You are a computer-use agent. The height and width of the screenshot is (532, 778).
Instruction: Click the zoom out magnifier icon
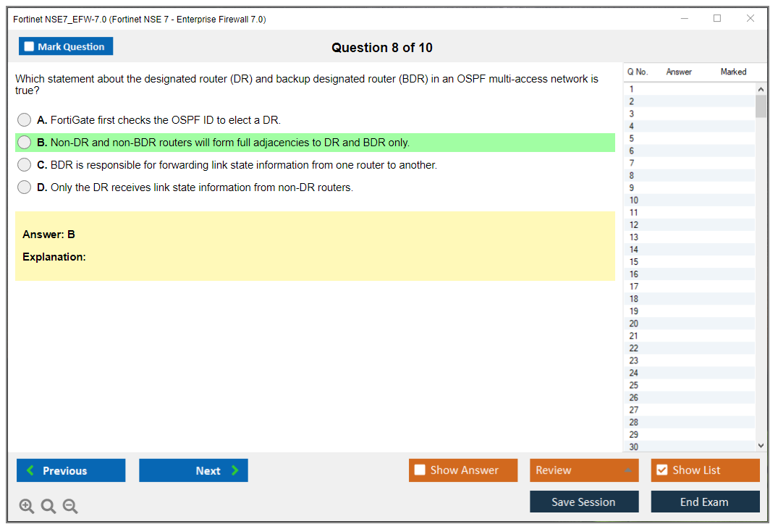tap(70, 507)
